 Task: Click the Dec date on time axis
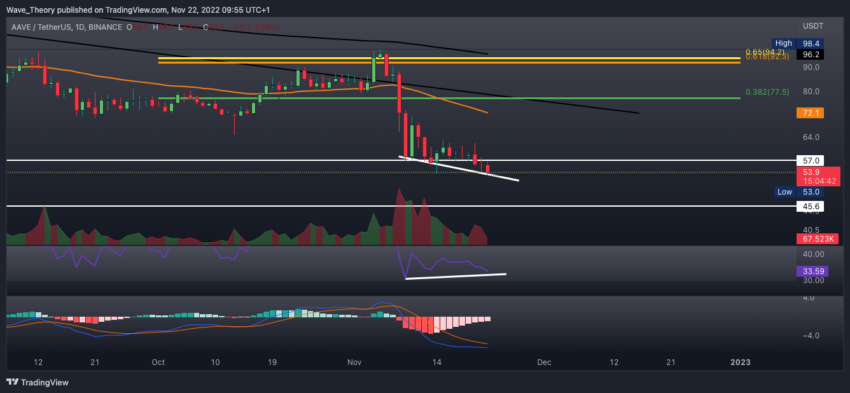pyautogui.click(x=544, y=362)
